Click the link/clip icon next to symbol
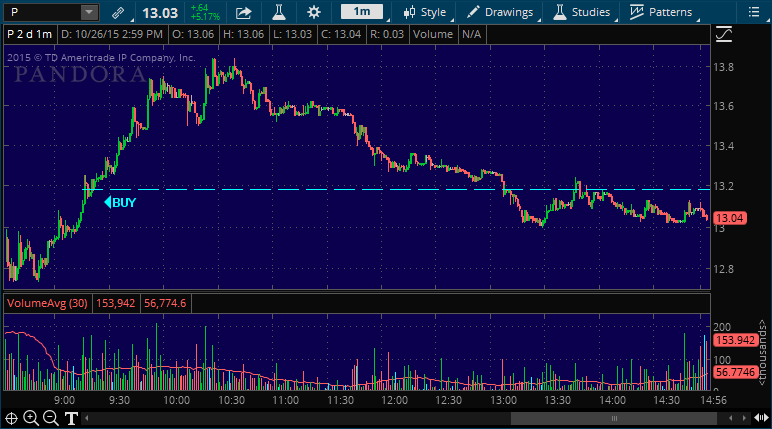 coord(118,12)
